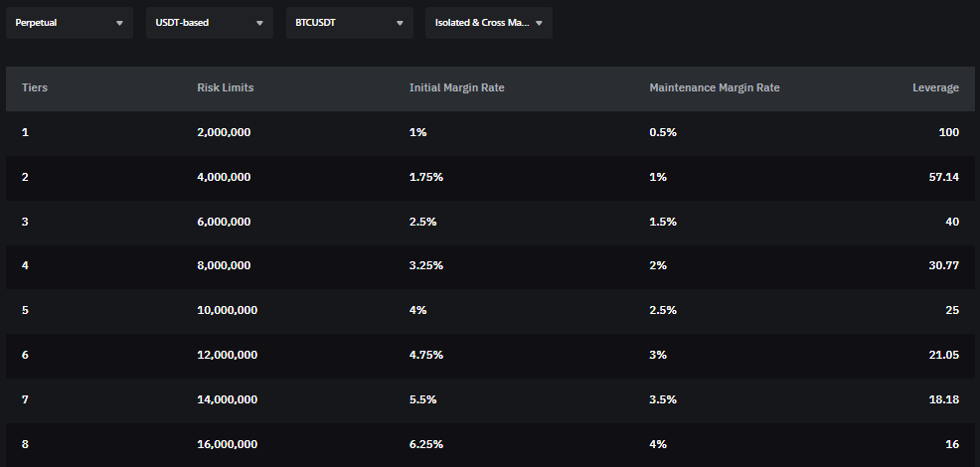Click the arrow icon beside Perpetual

119,23
